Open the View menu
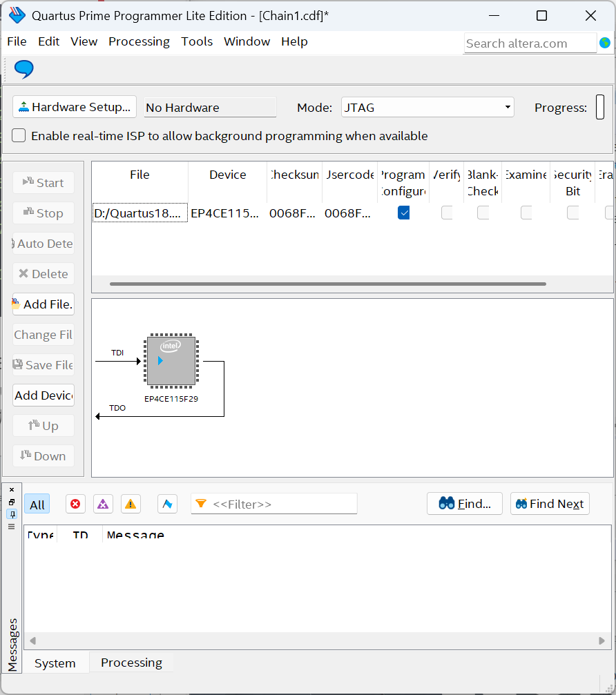Viewport: 616px width, 695px height. coord(84,41)
